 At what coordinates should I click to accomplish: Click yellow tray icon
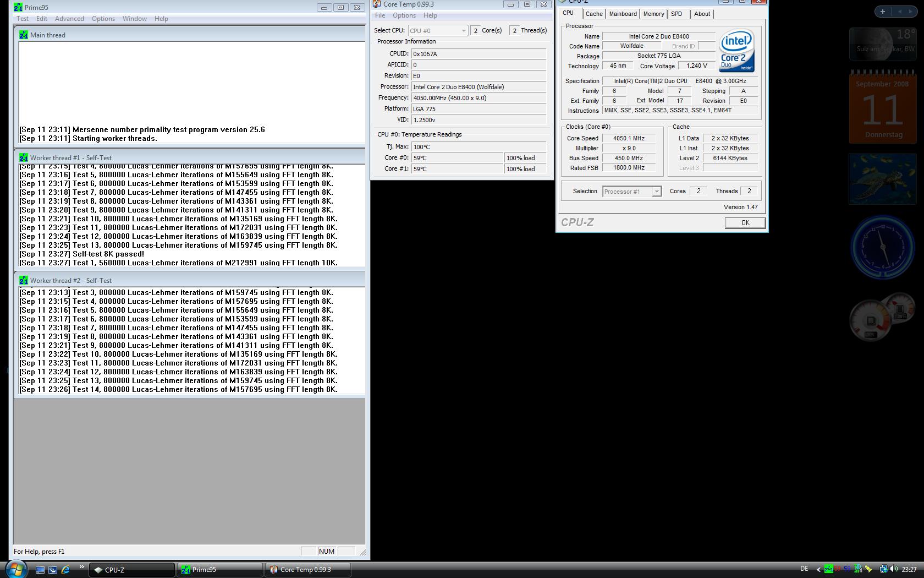click(x=868, y=570)
